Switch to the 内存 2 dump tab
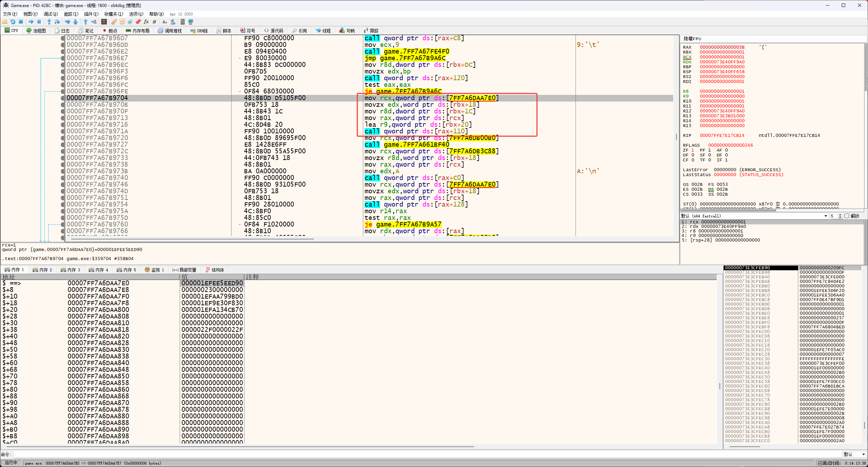This screenshot has height=467, width=868. coord(42,270)
